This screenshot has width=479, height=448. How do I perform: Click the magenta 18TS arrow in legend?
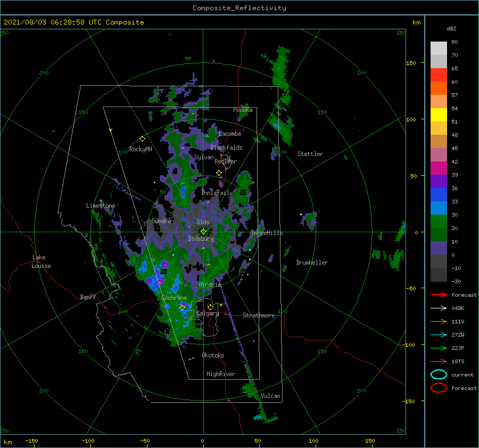[x=439, y=362]
